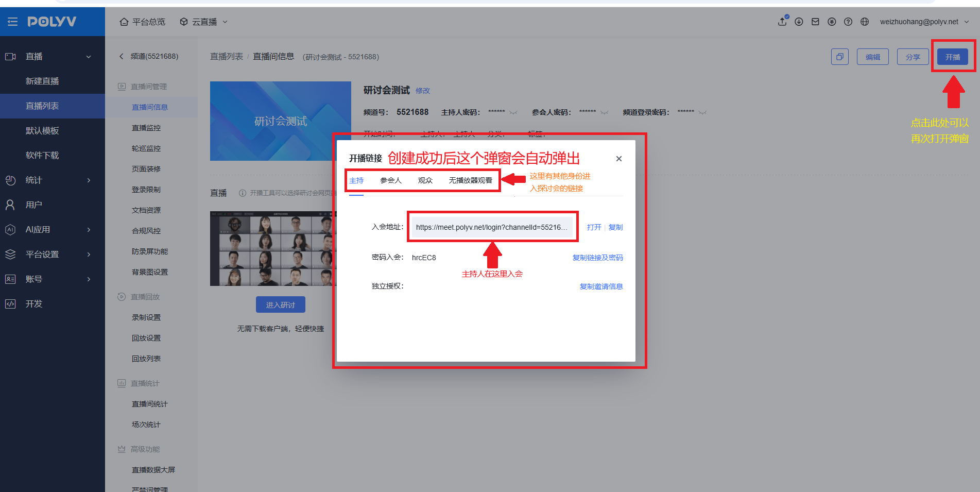The width and height of the screenshot is (980, 492).
Task: Open the messages envelope icon
Action: pos(815,22)
